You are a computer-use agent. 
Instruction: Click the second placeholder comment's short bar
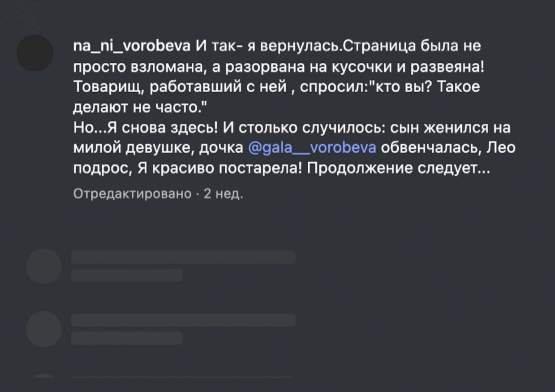(x=127, y=338)
